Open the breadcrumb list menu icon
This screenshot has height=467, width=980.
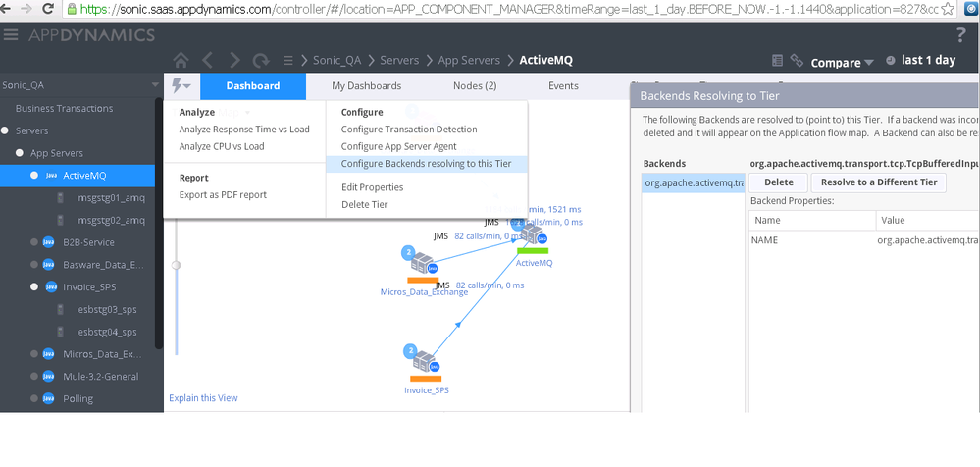point(288,61)
